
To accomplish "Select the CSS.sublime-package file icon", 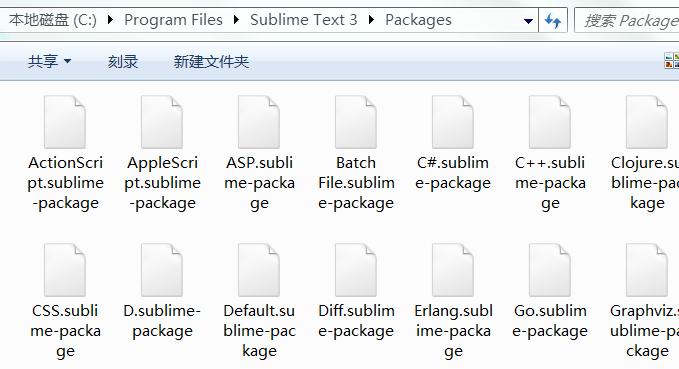I will (65, 270).
